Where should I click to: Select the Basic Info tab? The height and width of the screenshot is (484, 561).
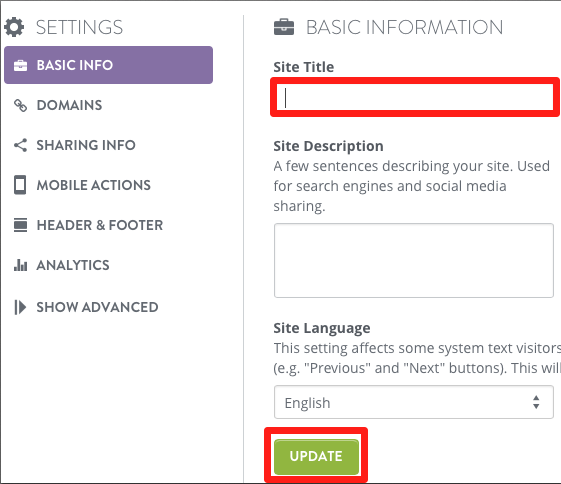coord(108,65)
